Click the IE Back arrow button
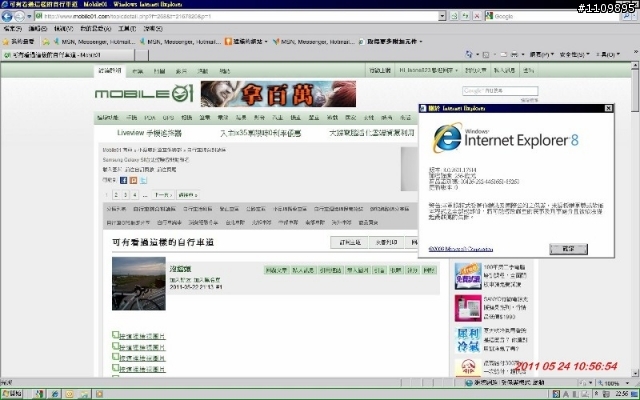 (x=7, y=16)
